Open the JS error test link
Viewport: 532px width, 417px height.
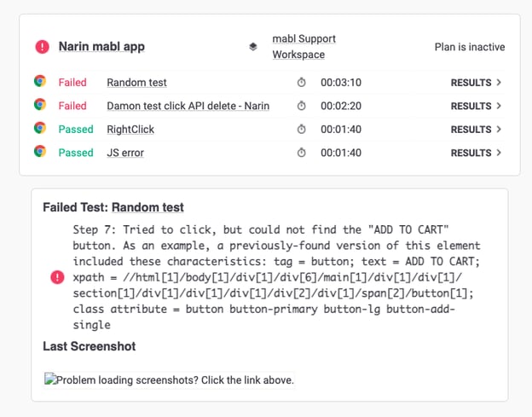click(x=125, y=153)
